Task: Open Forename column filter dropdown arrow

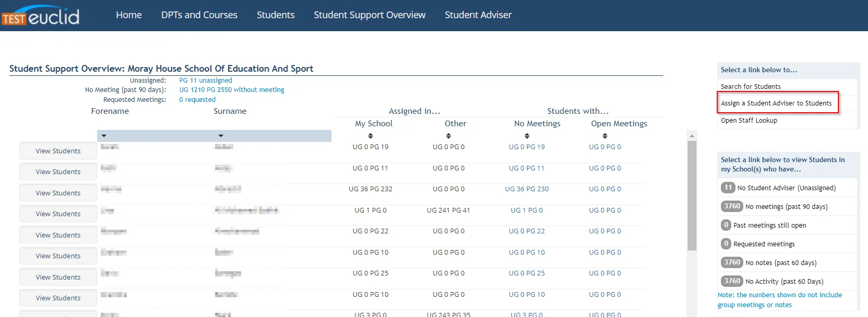Action: (x=104, y=136)
